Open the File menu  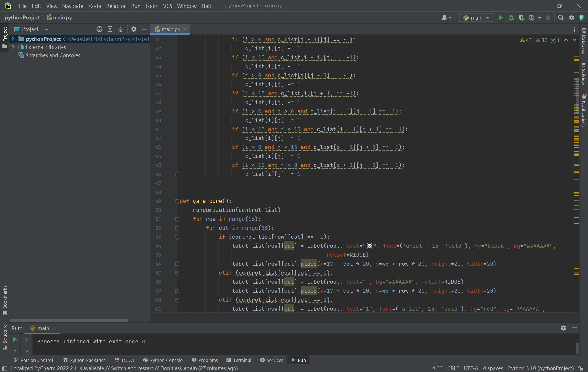[x=22, y=6]
